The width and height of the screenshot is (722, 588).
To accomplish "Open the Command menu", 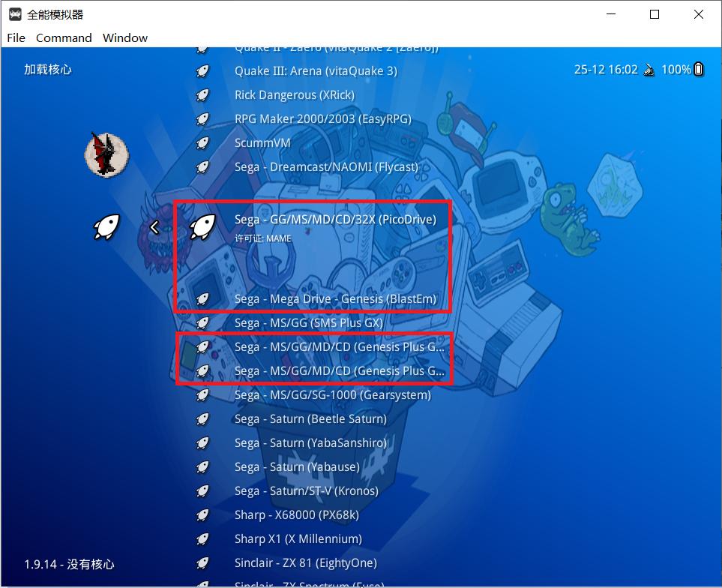I will (64, 37).
